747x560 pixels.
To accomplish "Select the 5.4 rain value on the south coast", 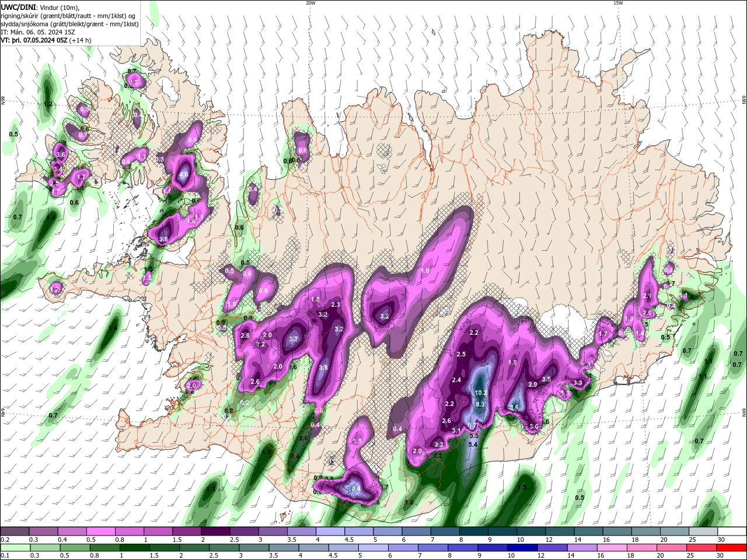I will pos(474,444).
